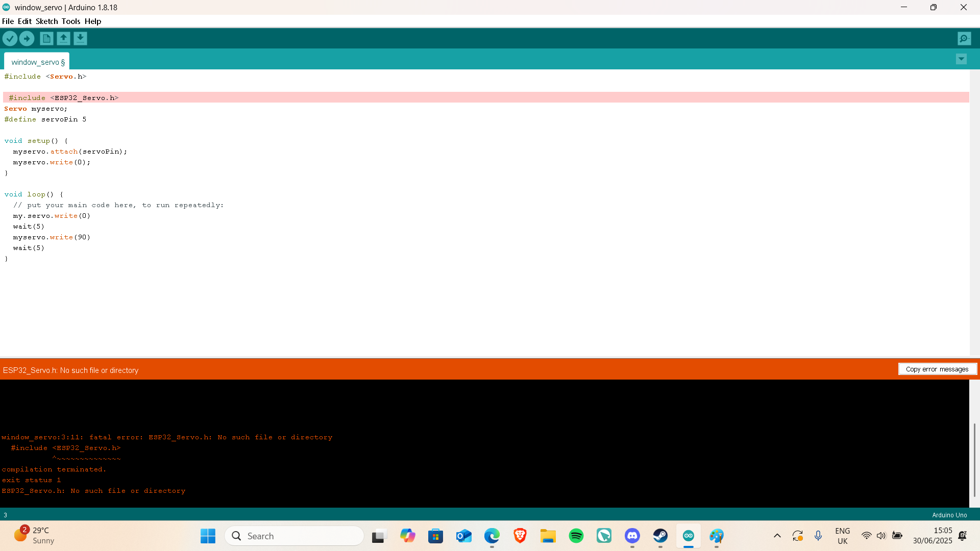The image size is (980, 551).
Task: Save sketch with the Save icon
Action: [80, 38]
